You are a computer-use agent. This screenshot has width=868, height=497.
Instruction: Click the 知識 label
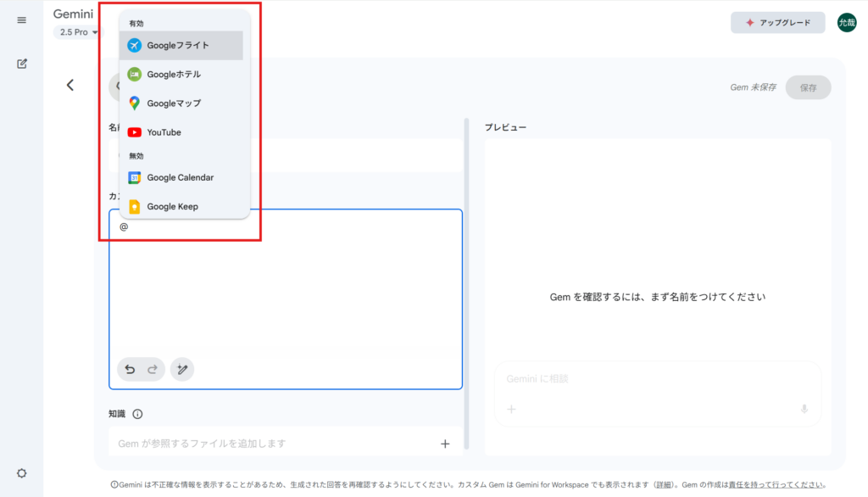(117, 414)
